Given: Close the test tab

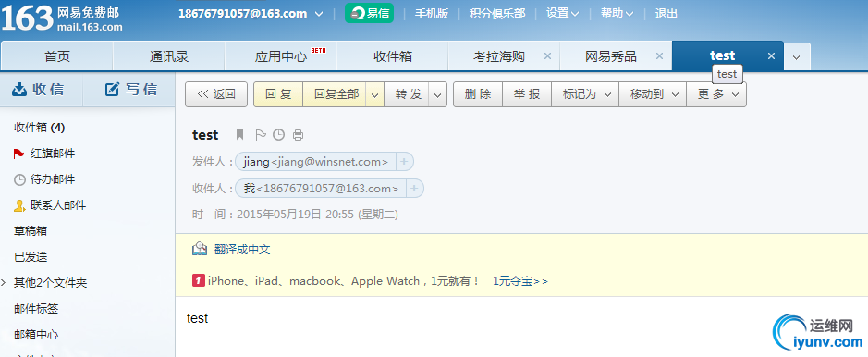Looking at the screenshot, I should point(772,55).
